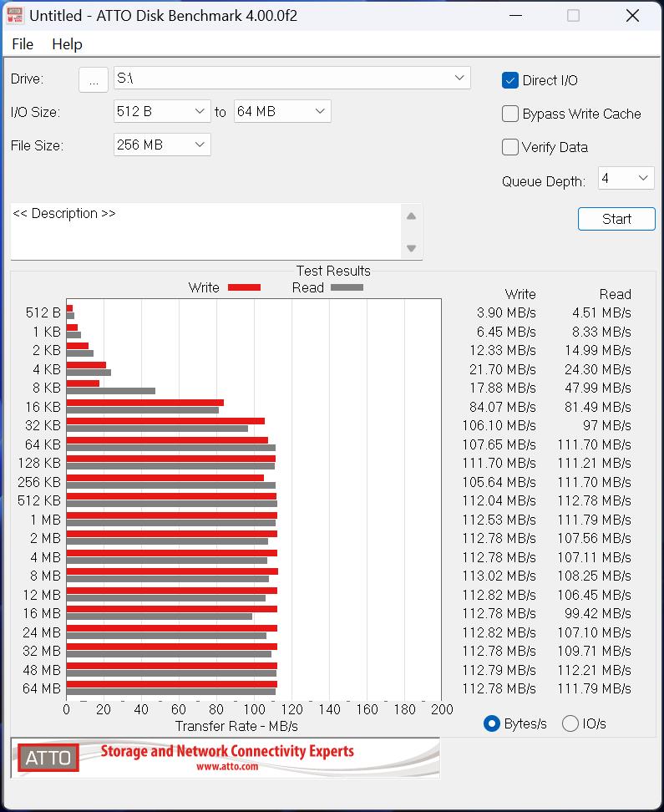The width and height of the screenshot is (664, 812).
Task: Click the ATTO app icon in title bar
Action: click(14, 16)
